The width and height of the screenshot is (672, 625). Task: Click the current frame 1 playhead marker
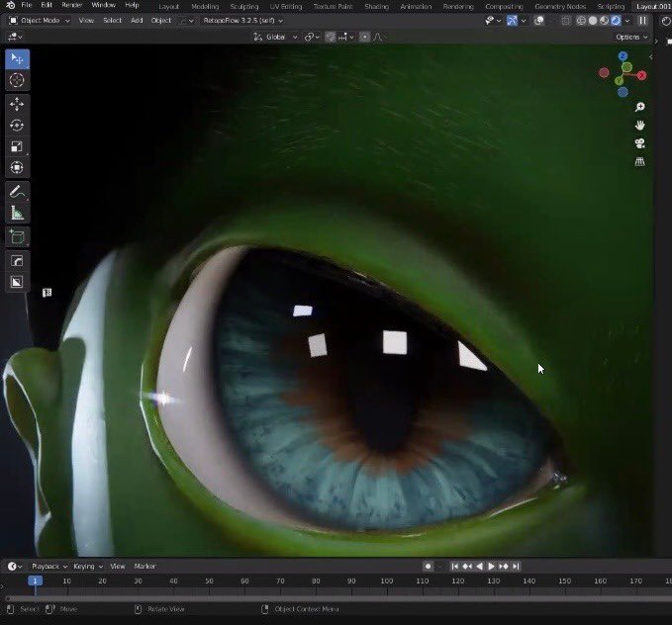coord(36,580)
